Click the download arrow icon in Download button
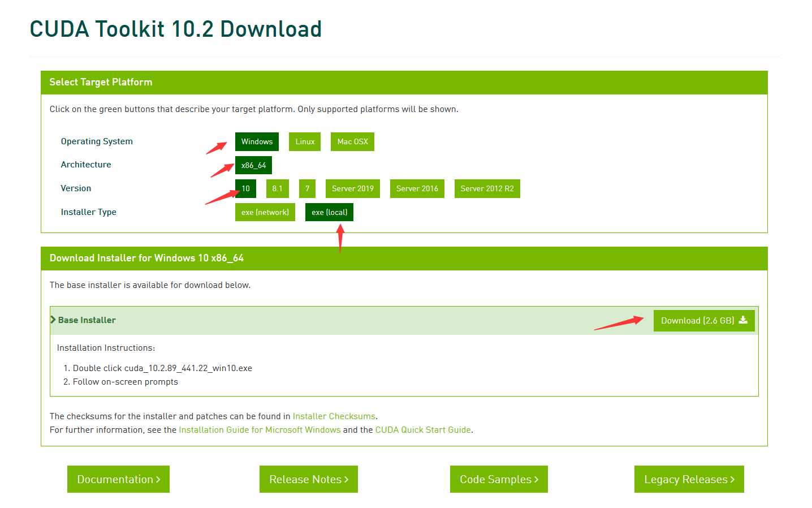The height and width of the screenshot is (508, 812). pos(743,320)
